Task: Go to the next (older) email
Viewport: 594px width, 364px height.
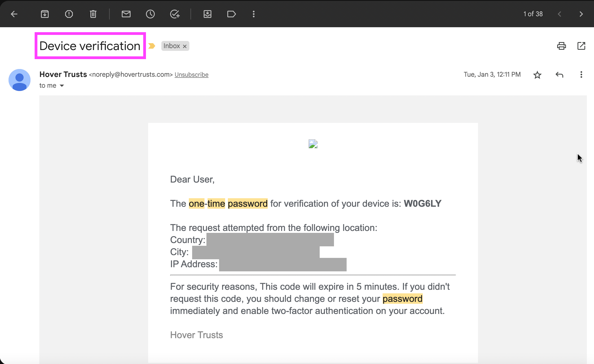Action: click(x=581, y=14)
